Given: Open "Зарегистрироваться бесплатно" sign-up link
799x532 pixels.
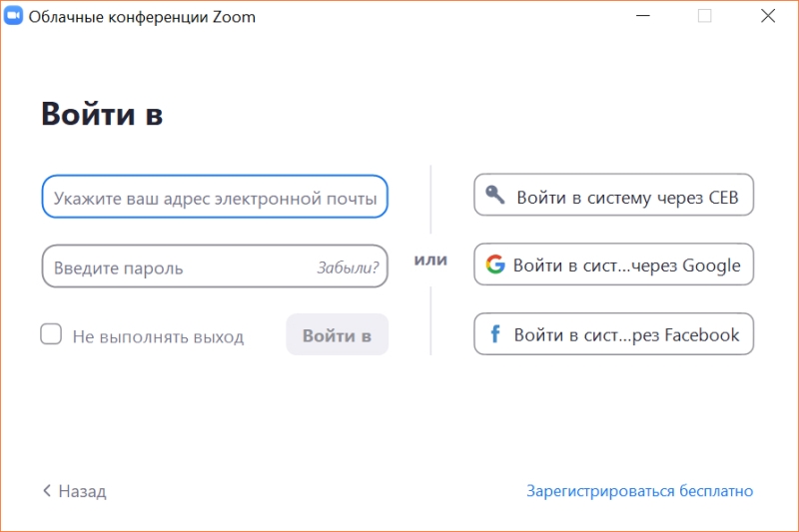Looking at the screenshot, I should pos(639,491).
